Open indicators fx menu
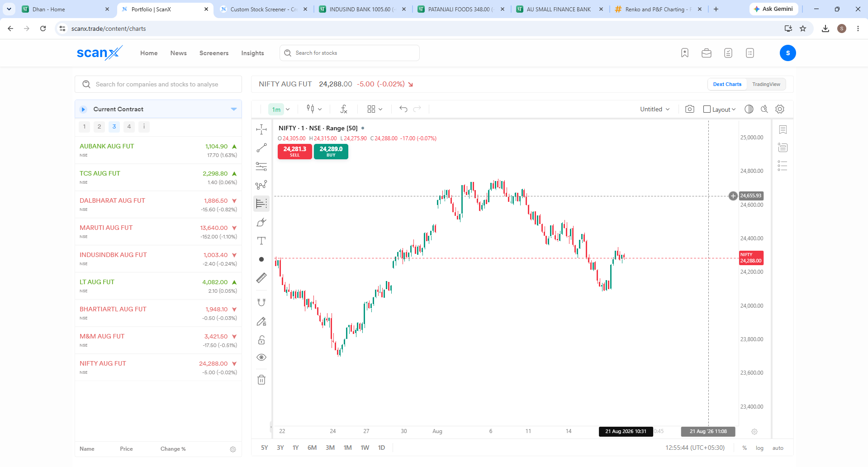Image resolution: width=868 pixels, height=467 pixels. tap(344, 109)
